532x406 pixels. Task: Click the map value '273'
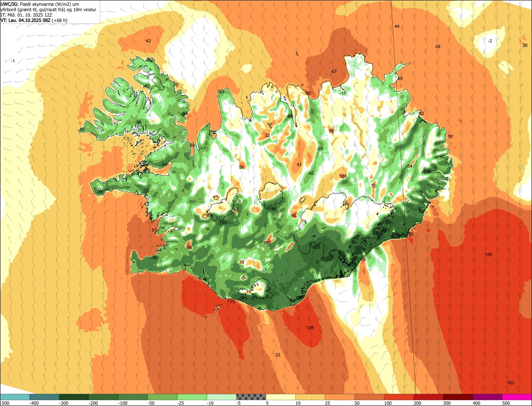tap(244, 298)
